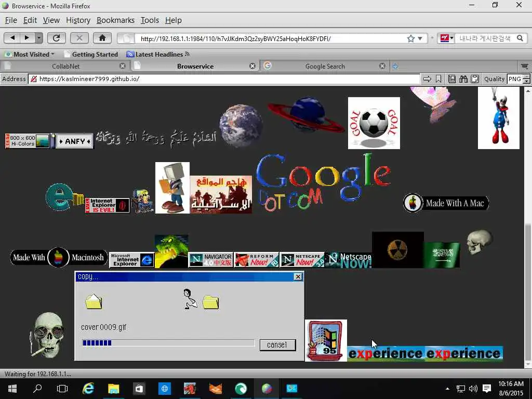Click the Navigator 4.0 badge
Image resolution: width=532 pixels, height=399 pixels.
211,260
